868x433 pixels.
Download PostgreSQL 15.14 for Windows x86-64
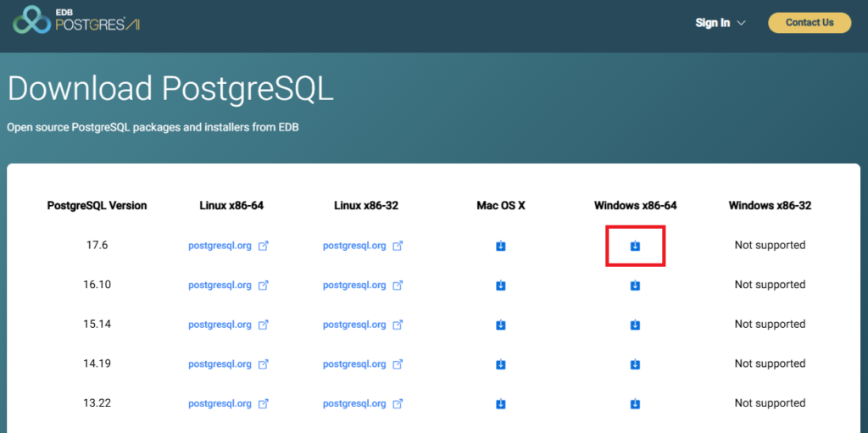(635, 325)
